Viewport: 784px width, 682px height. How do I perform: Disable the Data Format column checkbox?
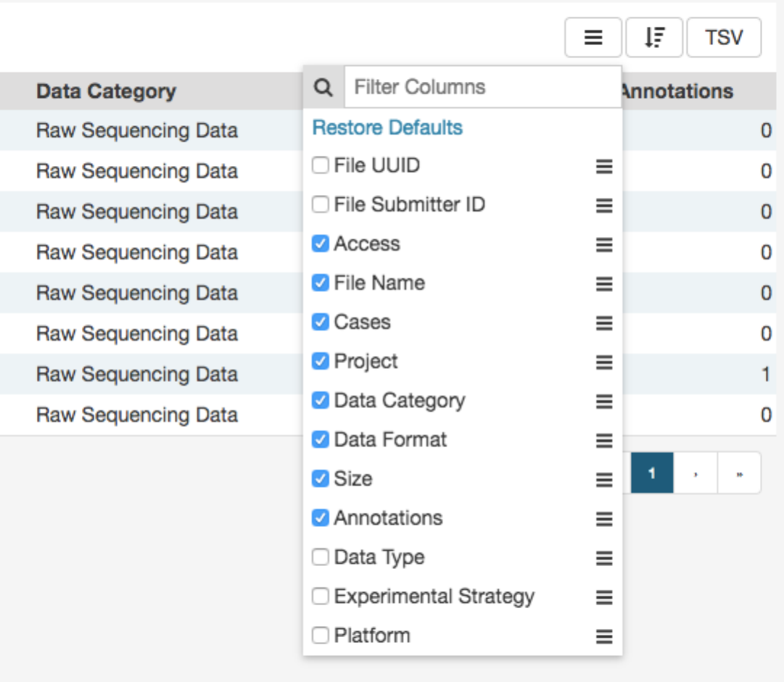point(321,440)
